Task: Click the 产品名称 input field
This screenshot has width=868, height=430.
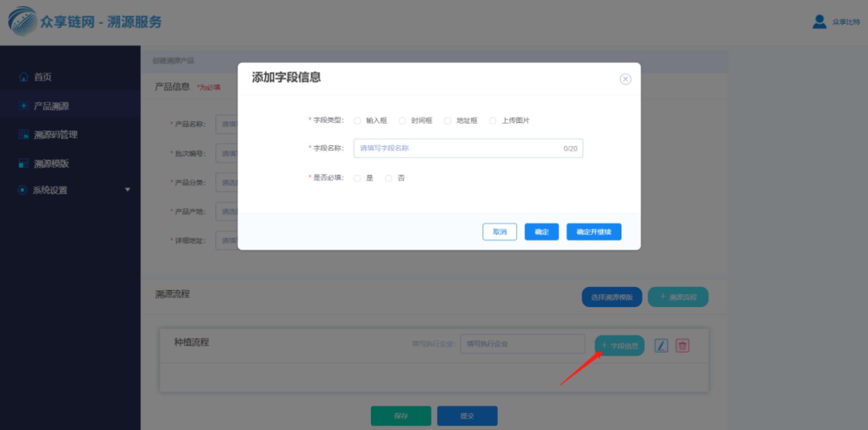Action: pos(227,124)
